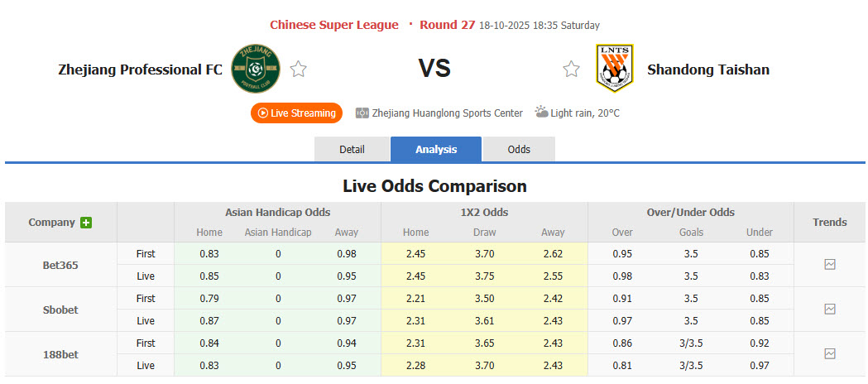View the Bet365 trends chart icon

[x=830, y=265]
